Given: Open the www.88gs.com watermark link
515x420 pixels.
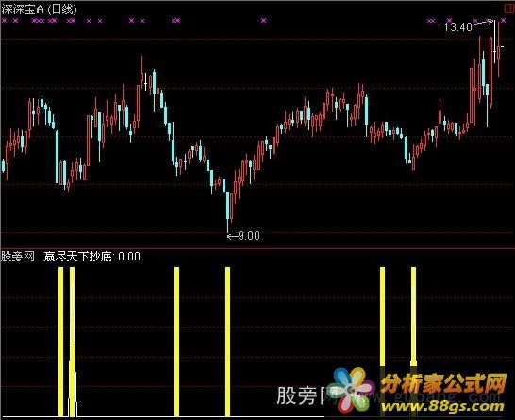Looking at the screenshot, I should [x=442, y=406].
